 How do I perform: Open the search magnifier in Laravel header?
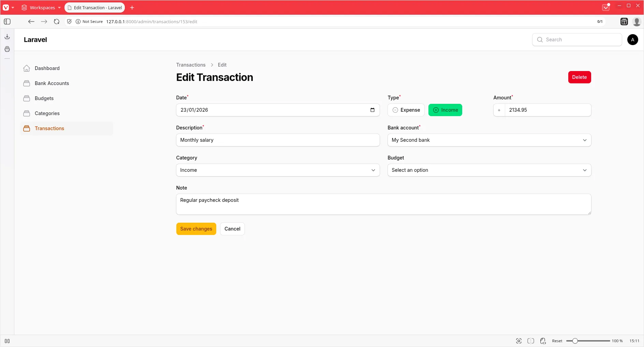coord(540,39)
